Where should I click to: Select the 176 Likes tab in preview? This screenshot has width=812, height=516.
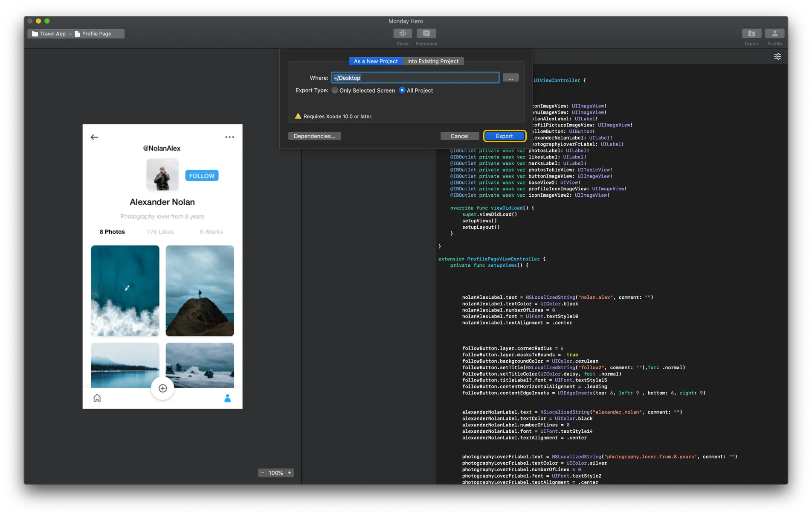(x=160, y=232)
